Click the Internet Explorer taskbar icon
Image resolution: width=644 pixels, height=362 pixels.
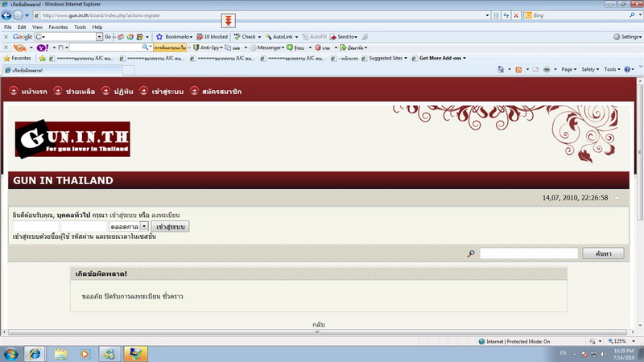pyautogui.click(x=35, y=353)
